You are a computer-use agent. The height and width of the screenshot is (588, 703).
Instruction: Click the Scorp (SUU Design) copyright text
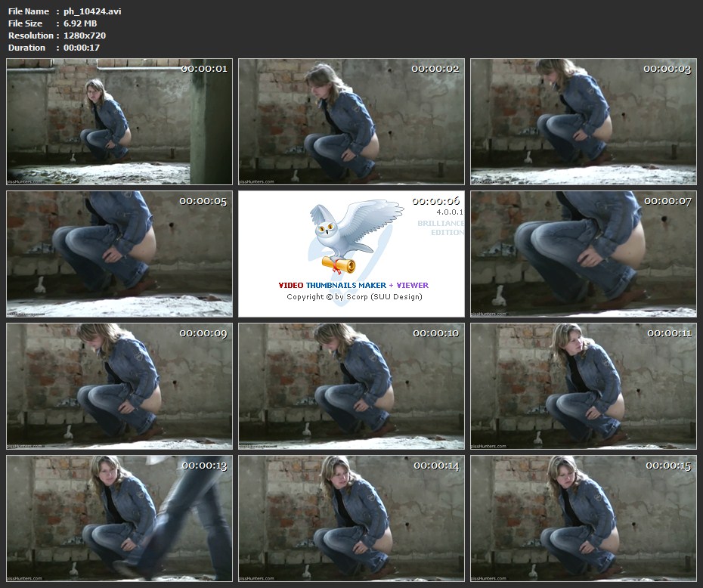click(x=355, y=297)
